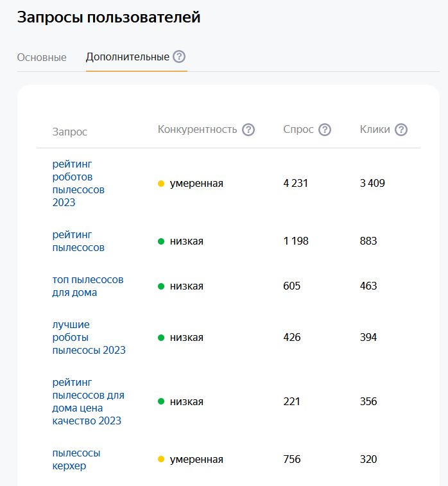Click the demand value 1 198

point(296,241)
